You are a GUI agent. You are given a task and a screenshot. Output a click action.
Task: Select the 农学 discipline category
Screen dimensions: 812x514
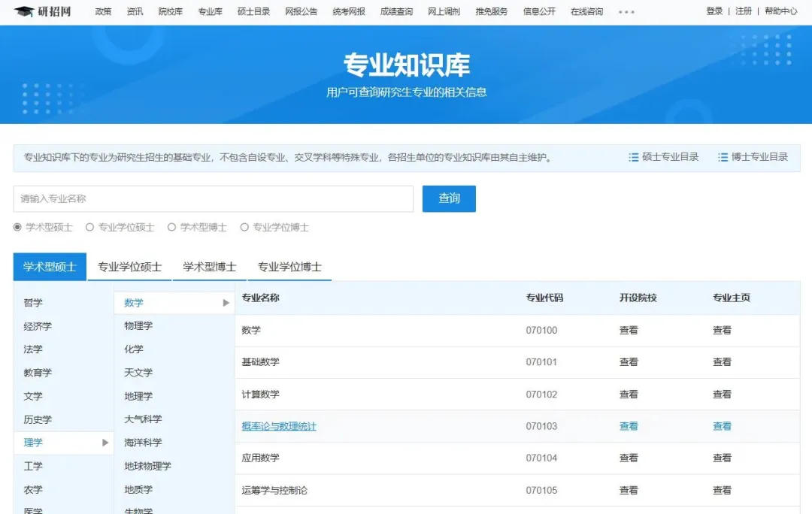[x=33, y=489]
